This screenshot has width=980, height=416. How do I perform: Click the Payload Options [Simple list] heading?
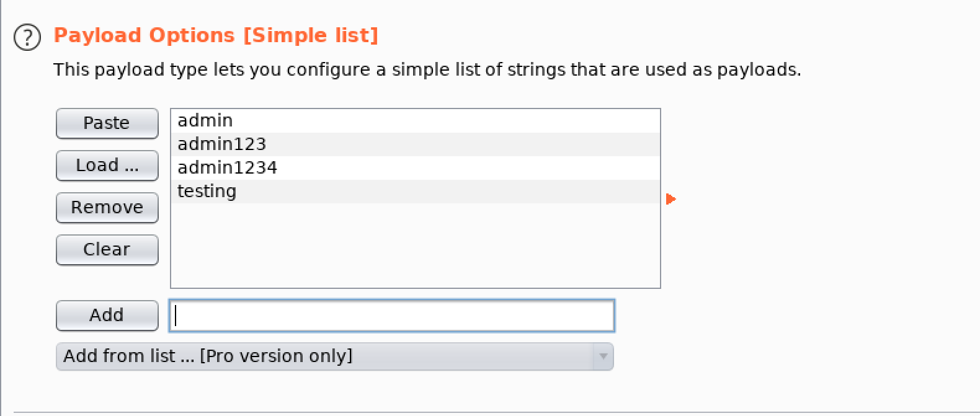(216, 35)
